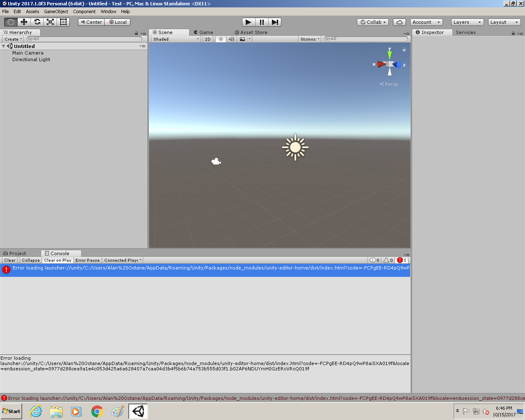525x420 pixels.
Task: Toggle scene audio speaker icon
Action: point(231,39)
